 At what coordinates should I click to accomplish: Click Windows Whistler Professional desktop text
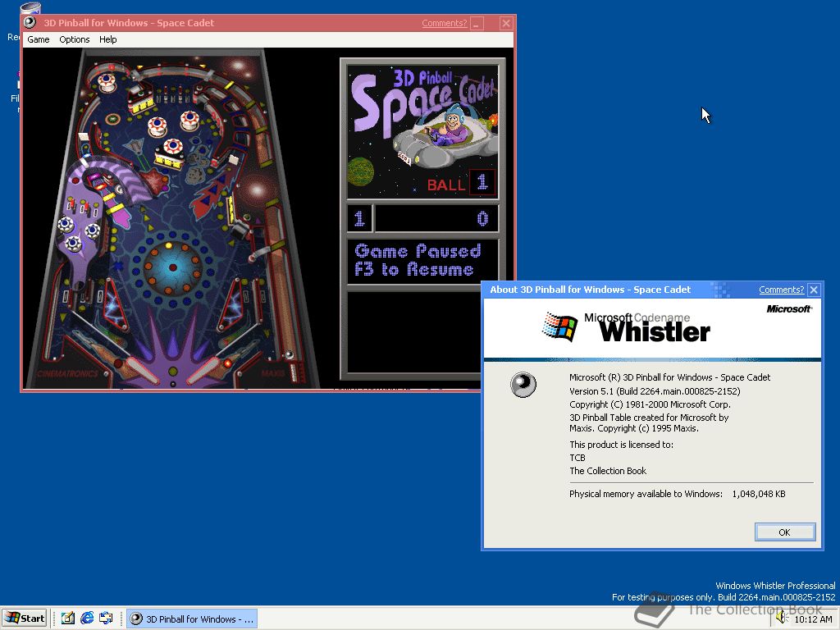[x=775, y=586]
